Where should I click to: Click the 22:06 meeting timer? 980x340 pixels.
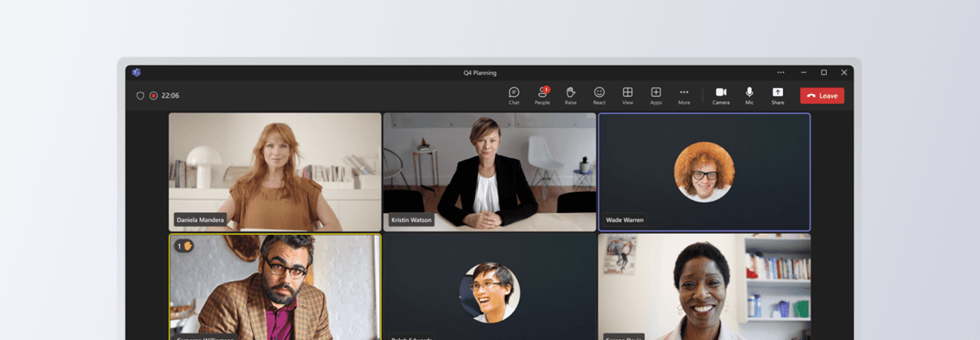[x=170, y=96]
